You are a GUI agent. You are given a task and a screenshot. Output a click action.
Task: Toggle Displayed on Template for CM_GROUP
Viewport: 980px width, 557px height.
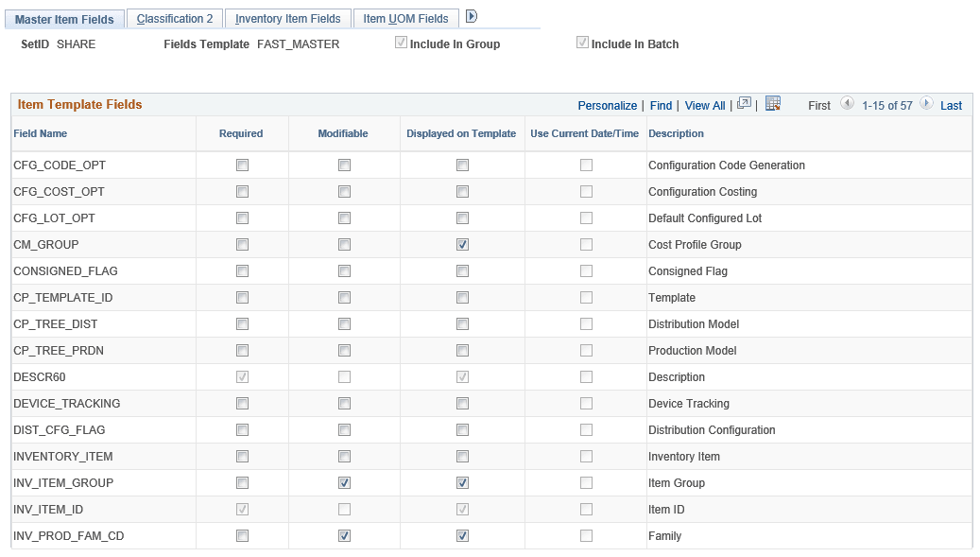pos(462,244)
